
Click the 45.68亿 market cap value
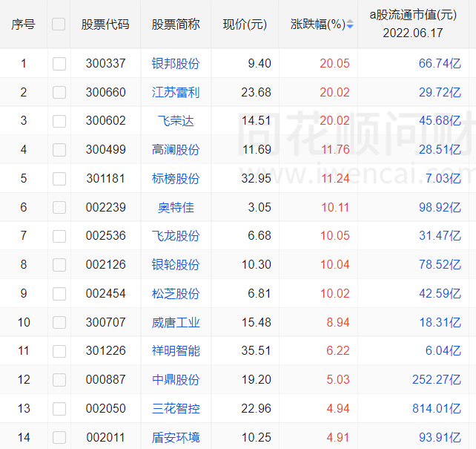(440, 121)
